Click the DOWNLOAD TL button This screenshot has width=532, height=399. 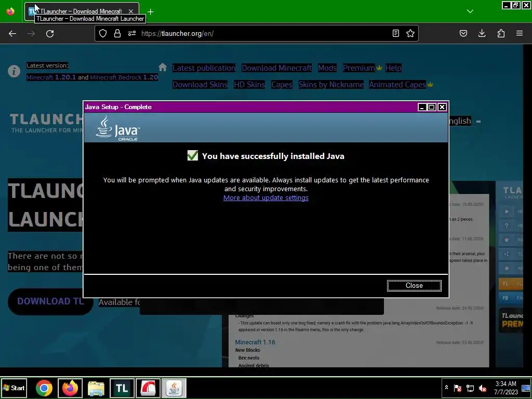[50, 301]
